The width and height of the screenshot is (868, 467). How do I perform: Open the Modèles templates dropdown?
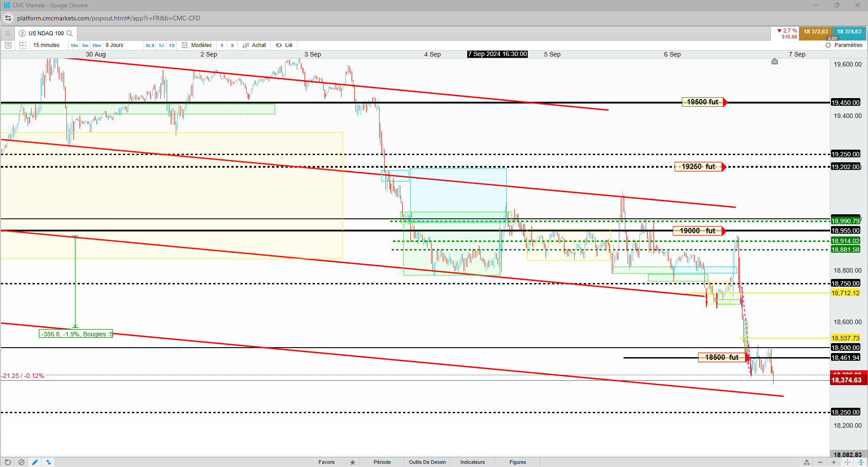(x=197, y=45)
